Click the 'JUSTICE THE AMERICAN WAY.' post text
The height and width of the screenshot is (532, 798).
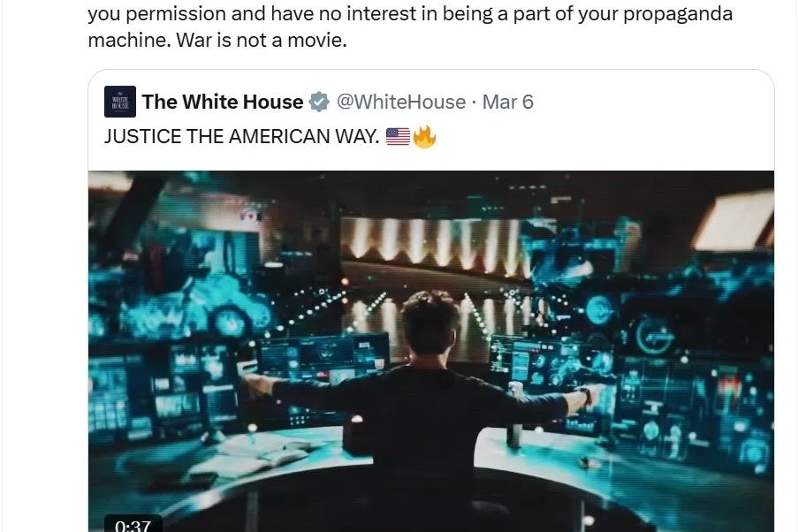tap(242, 136)
